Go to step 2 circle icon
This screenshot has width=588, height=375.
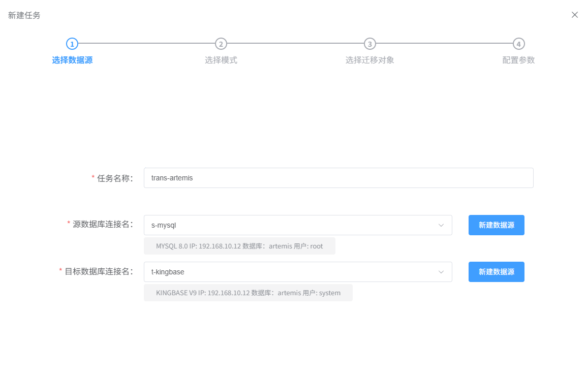(221, 44)
